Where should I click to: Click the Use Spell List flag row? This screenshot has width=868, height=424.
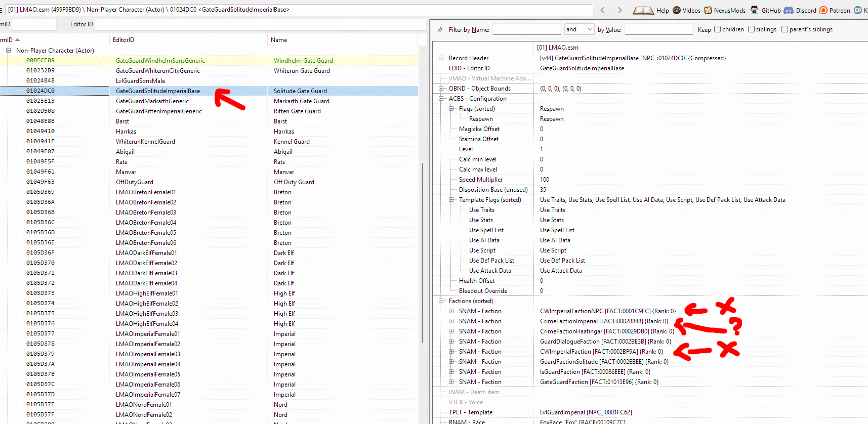[650, 230]
